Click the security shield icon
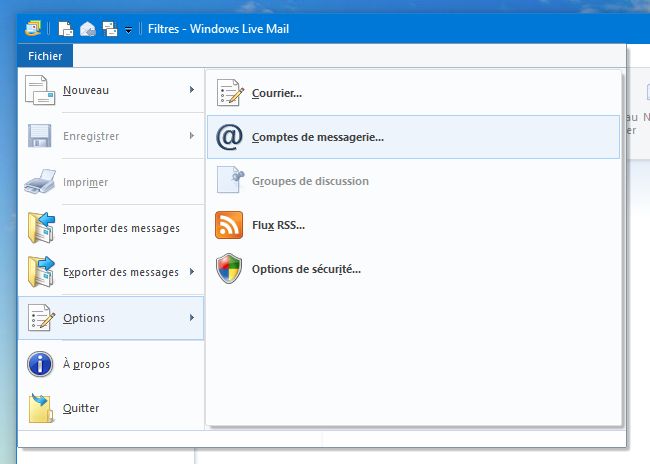The image size is (650, 464). tap(229, 269)
